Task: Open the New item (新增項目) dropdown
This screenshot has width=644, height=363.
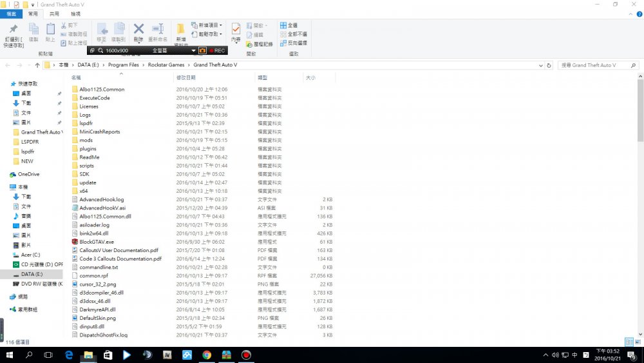Action: [207, 26]
